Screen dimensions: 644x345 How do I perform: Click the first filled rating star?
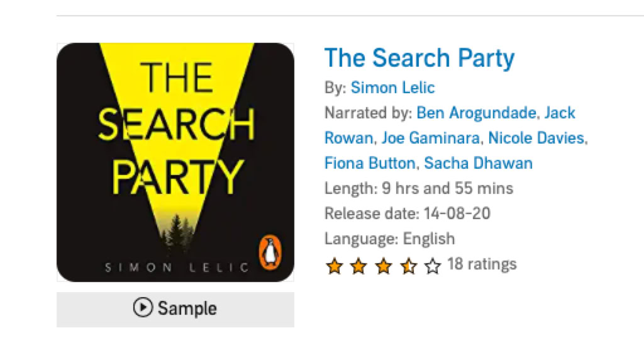tap(334, 266)
